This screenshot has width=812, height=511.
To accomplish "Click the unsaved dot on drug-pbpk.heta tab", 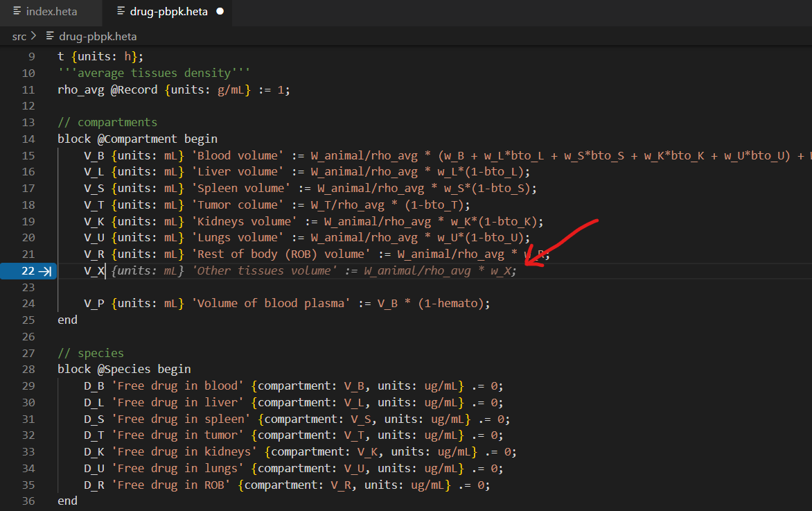I will [x=220, y=12].
